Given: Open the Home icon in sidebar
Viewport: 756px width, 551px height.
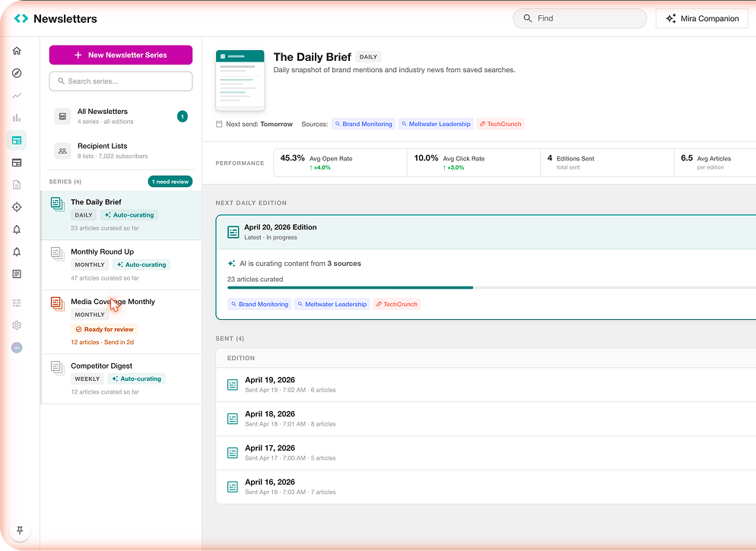Looking at the screenshot, I should tap(17, 51).
